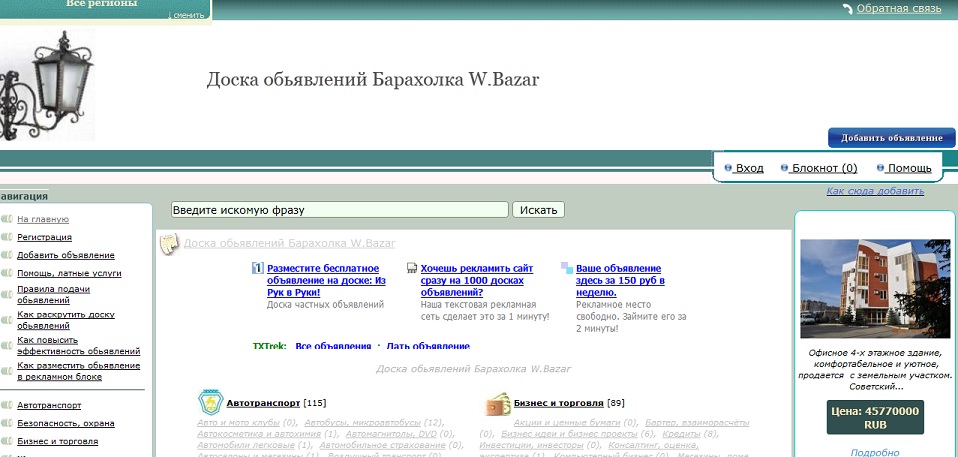Click the monitor icon beside site advertising link

[x=412, y=268]
